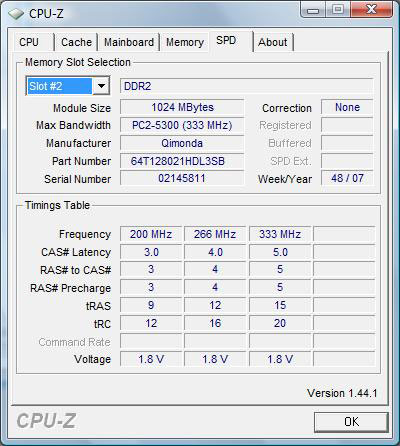Go to the Memory tab
The image size is (400, 446).
[x=185, y=42]
